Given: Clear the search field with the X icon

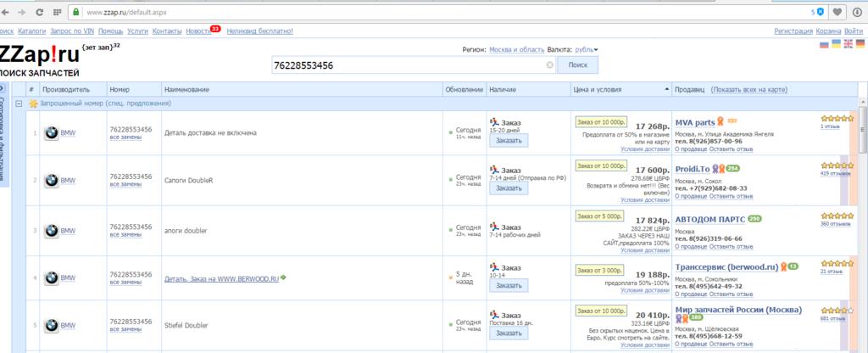Looking at the screenshot, I should coord(549,65).
